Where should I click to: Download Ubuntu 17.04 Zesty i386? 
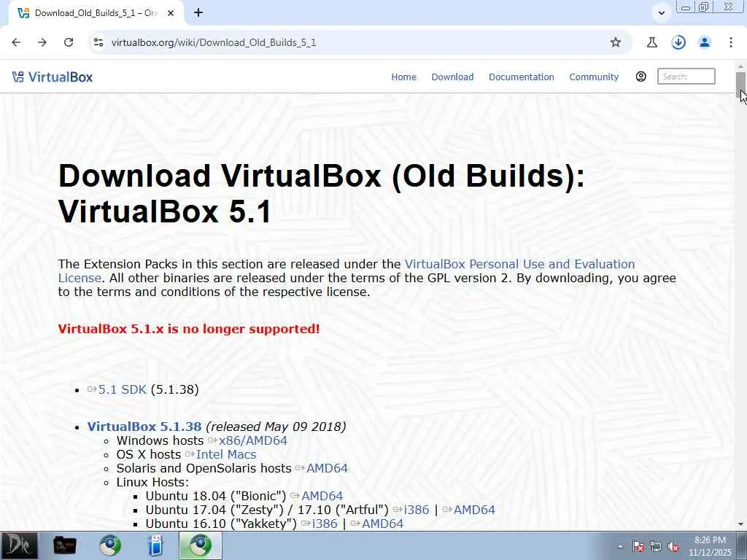(417, 510)
